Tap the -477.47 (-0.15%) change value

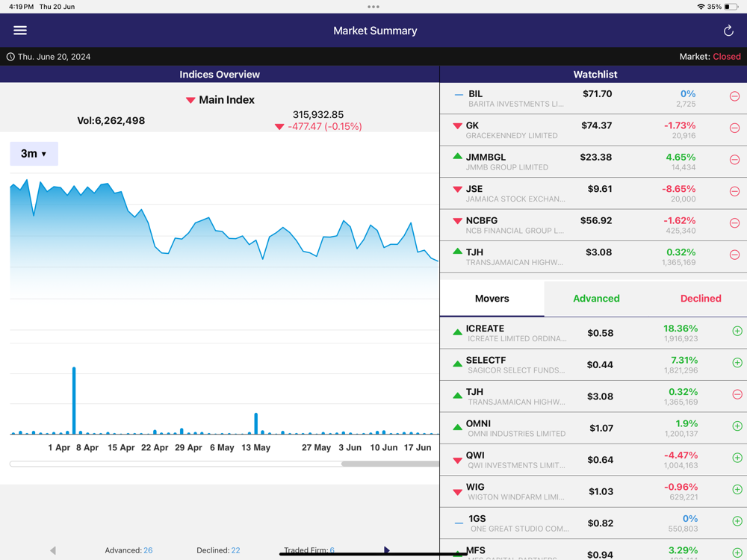[x=324, y=127]
